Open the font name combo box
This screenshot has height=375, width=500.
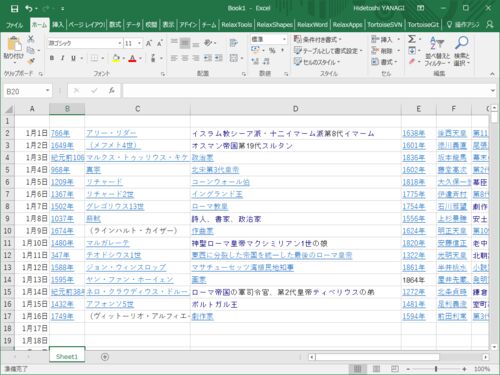coord(85,43)
